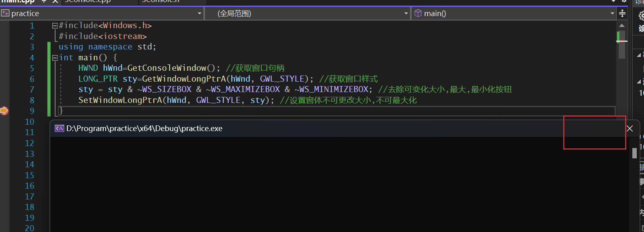Click the console title D:\Program\practice\x64\Debug\practice.exe
Screen dimensions: 644x232
tap(144, 129)
